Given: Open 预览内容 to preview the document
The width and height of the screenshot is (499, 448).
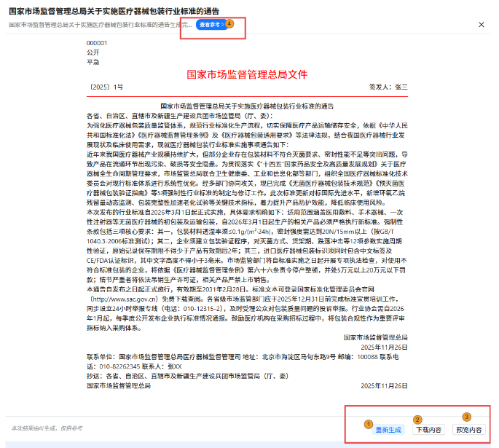Looking at the screenshot, I should click(469, 430).
